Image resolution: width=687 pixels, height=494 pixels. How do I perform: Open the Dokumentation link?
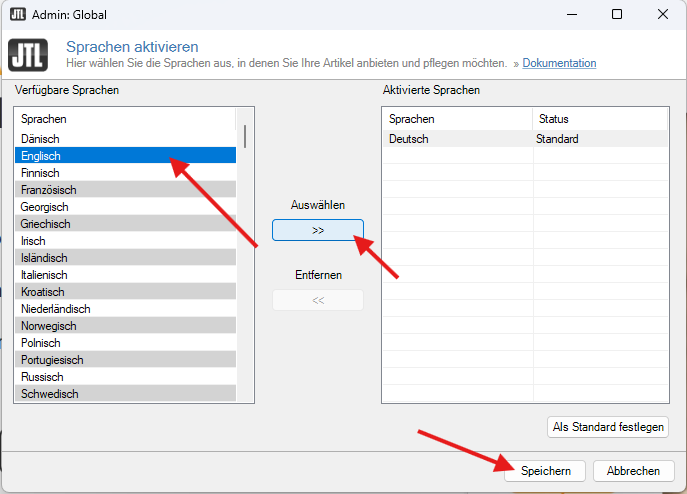559,63
